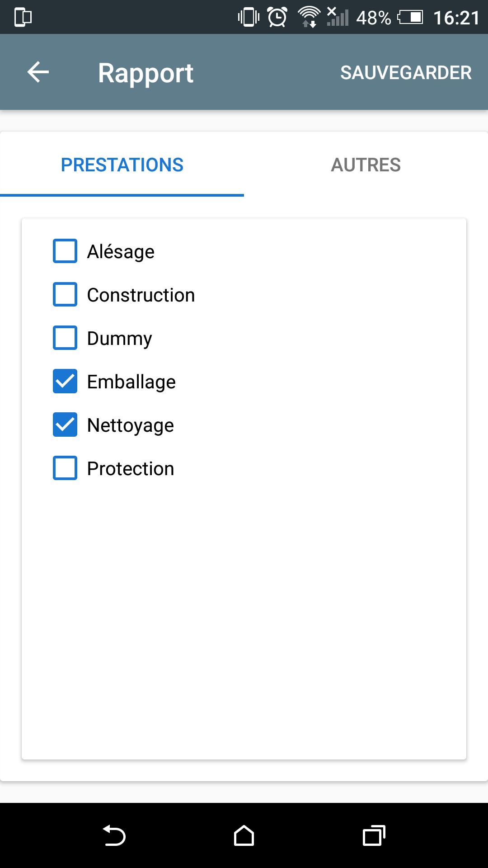The height and width of the screenshot is (868, 488).
Task: Tap the Rapport title text
Action: (x=145, y=73)
